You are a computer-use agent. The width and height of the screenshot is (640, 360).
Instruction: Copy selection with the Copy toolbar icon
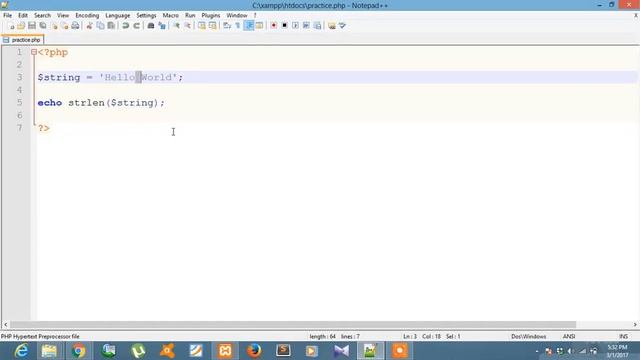click(100, 26)
